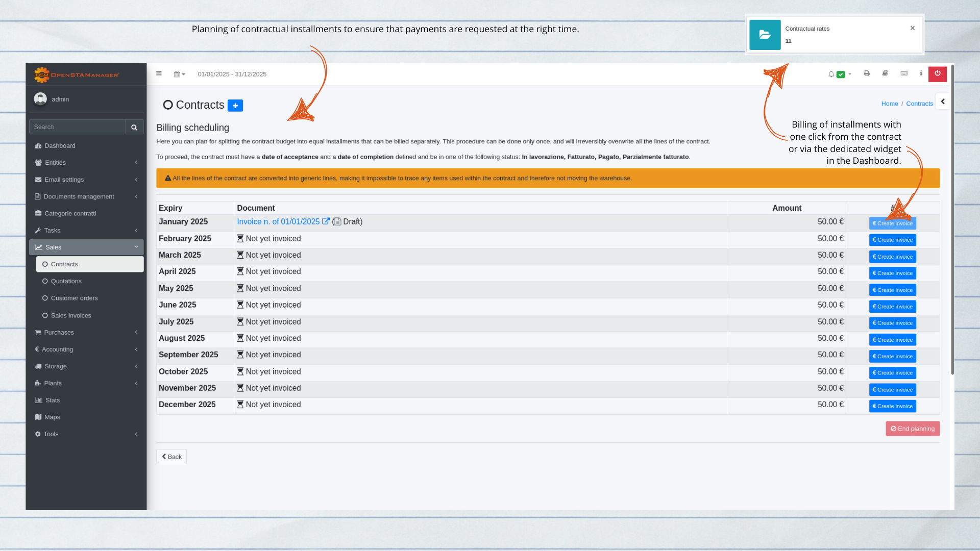Click the February 2025 'Not yet invoiced' text
This screenshot has width=980, height=551.
[x=273, y=239]
